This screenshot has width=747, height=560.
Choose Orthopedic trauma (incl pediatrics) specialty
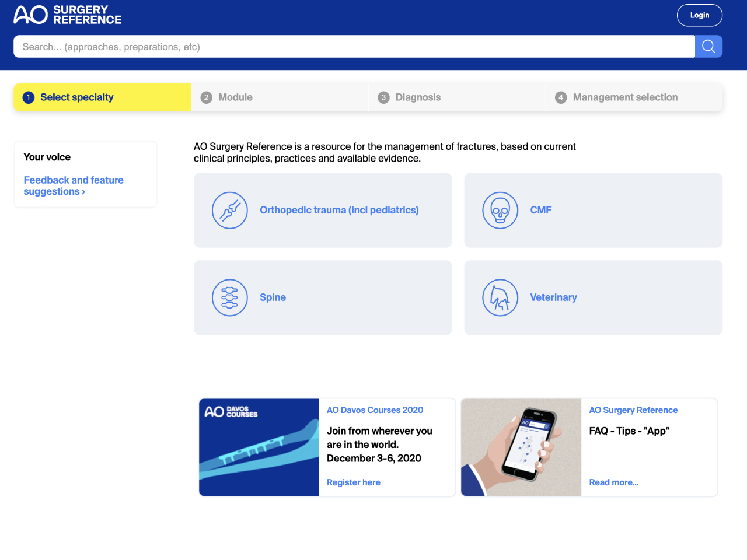323,210
